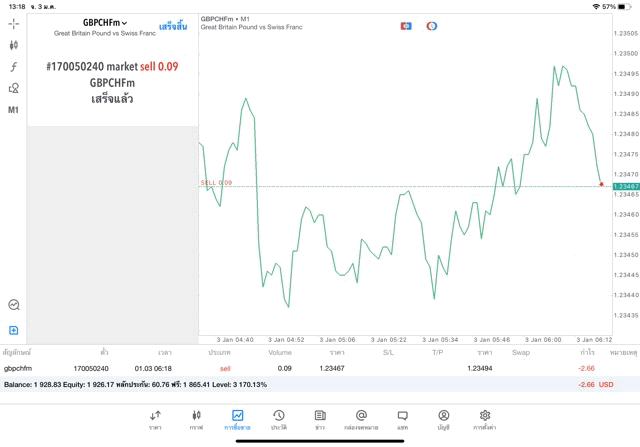
Task: Click the chart clock icon in left sidebar
Action: pyautogui.click(x=14, y=305)
